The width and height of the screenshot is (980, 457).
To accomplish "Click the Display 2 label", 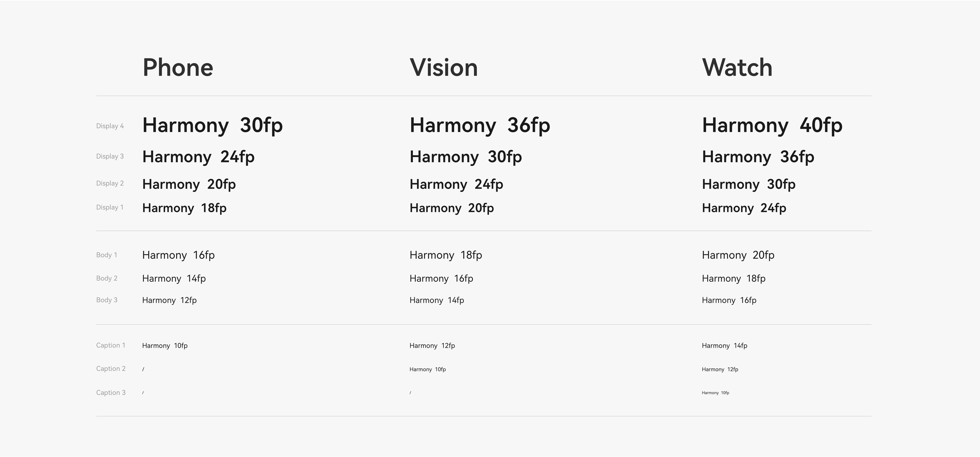I will [x=110, y=183].
